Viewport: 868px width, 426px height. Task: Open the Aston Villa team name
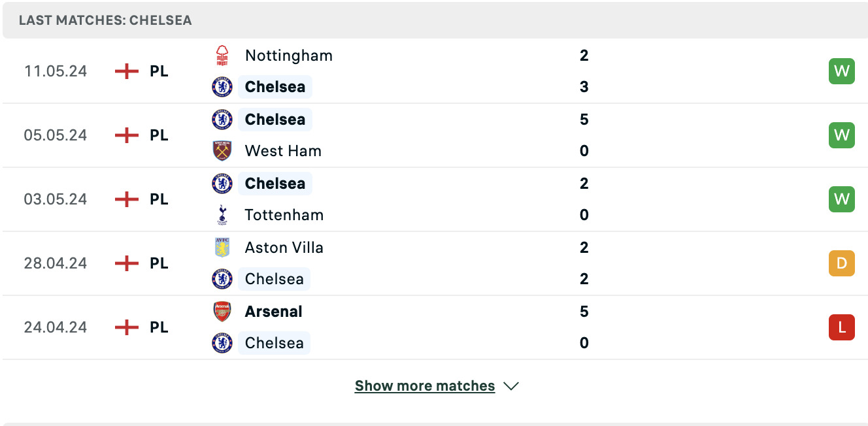pyautogui.click(x=284, y=248)
